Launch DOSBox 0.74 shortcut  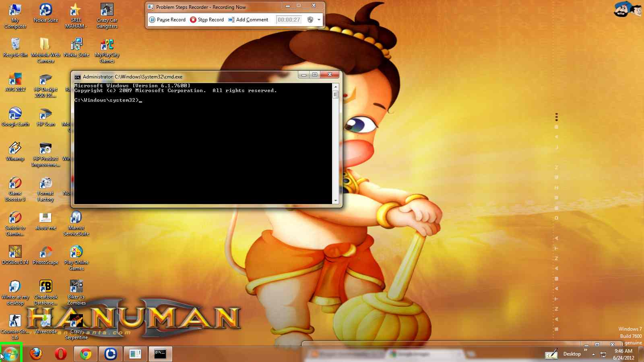[x=15, y=255]
